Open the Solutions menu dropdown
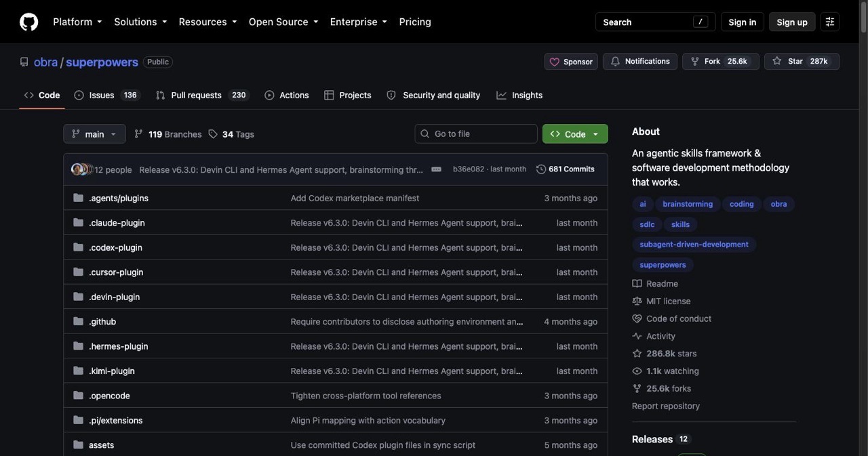Image resolution: width=868 pixels, height=456 pixels. tap(140, 22)
